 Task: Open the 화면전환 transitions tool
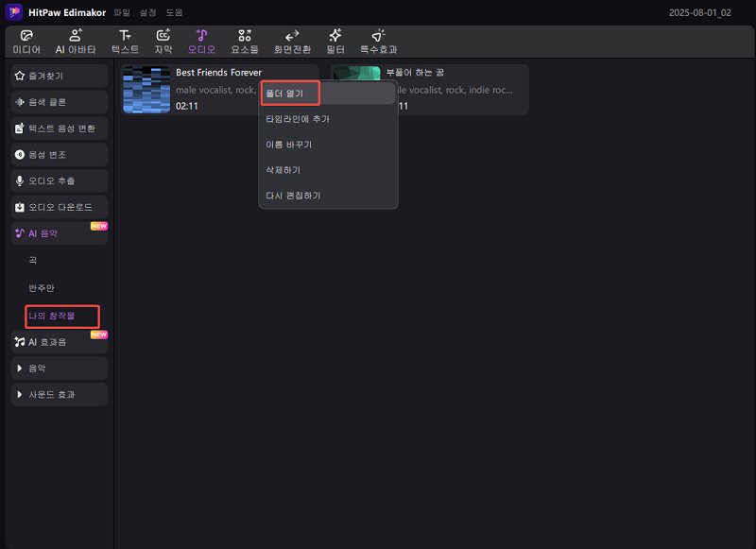[x=292, y=42]
